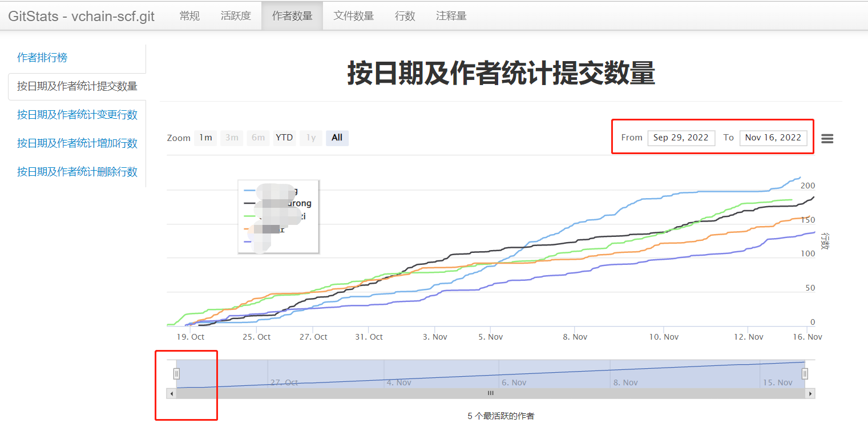Grab the right navigator range handle
The height and width of the screenshot is (443, 868).
click(805, 373)
